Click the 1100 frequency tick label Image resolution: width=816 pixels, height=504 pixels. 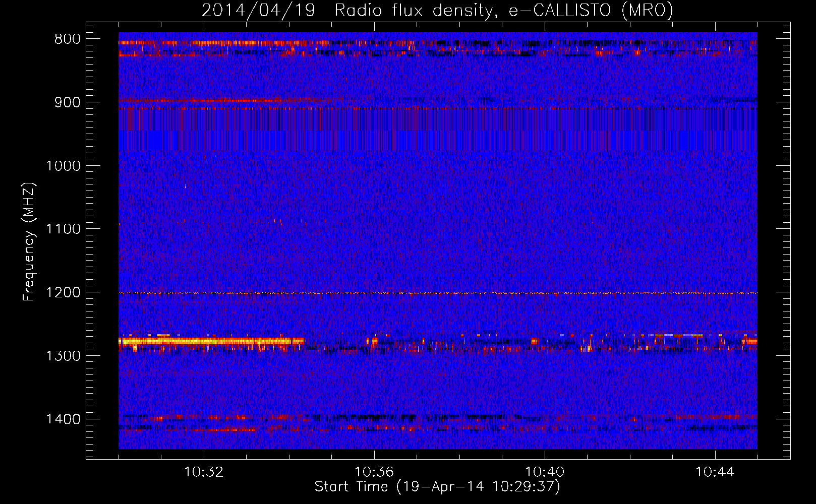pyautogui.click(x=64, y=229)
